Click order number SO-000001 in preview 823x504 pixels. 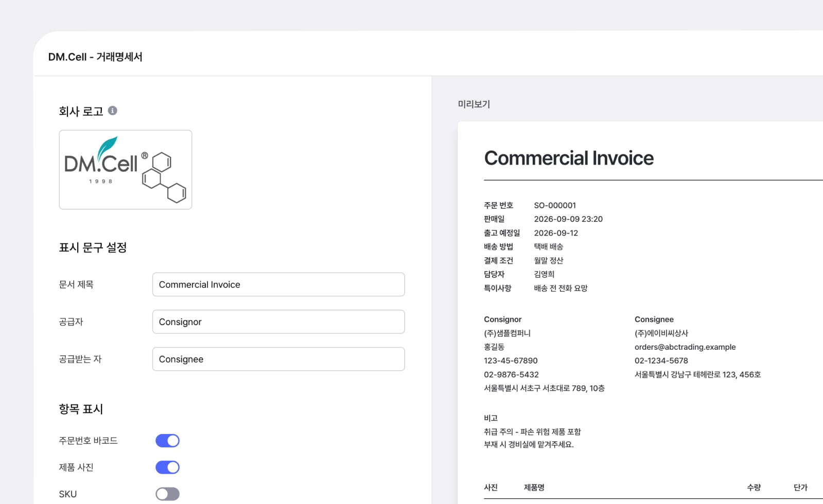(555, 205)
